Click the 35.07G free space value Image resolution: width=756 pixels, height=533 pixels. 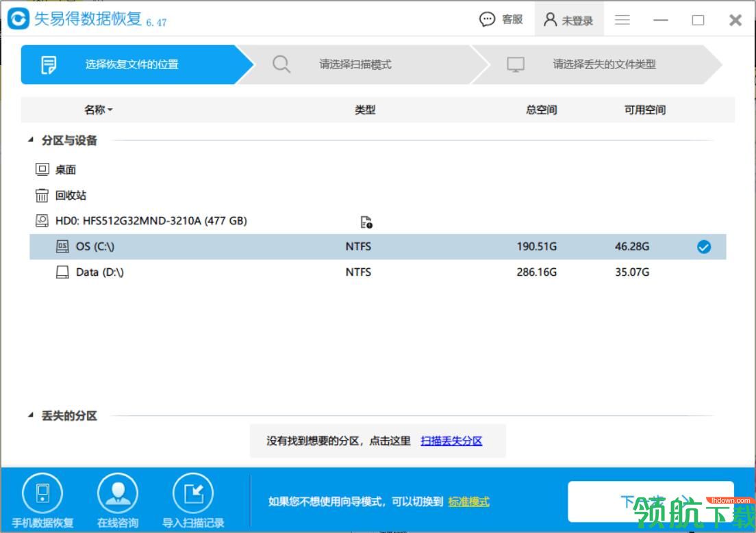[x=631, y=272]
